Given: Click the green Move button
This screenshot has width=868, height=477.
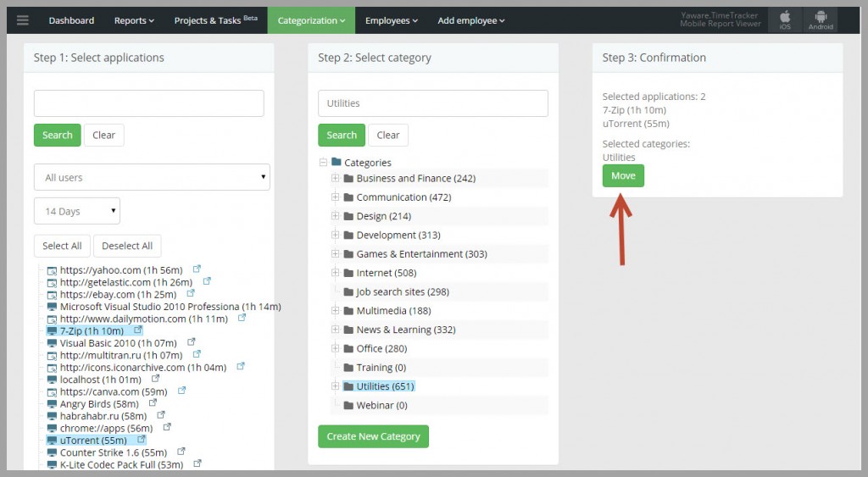Looking at the screenshot, I should [623, 176].
